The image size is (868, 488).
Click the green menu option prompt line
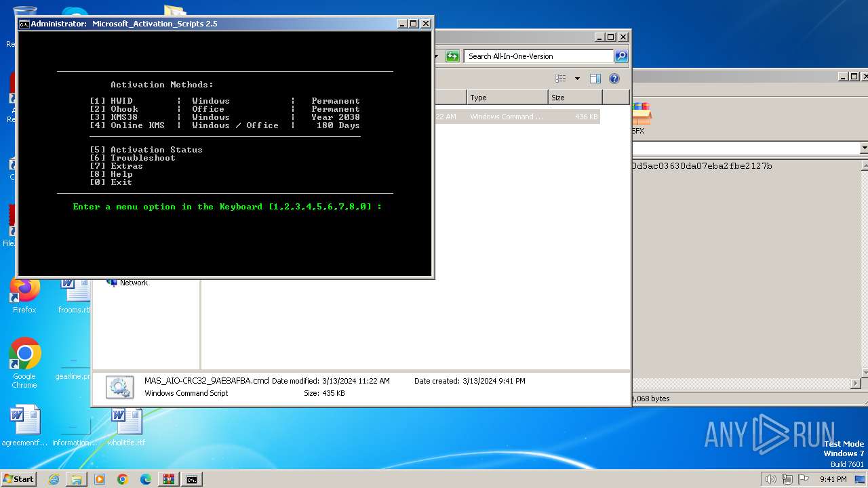tap(227, 207)
